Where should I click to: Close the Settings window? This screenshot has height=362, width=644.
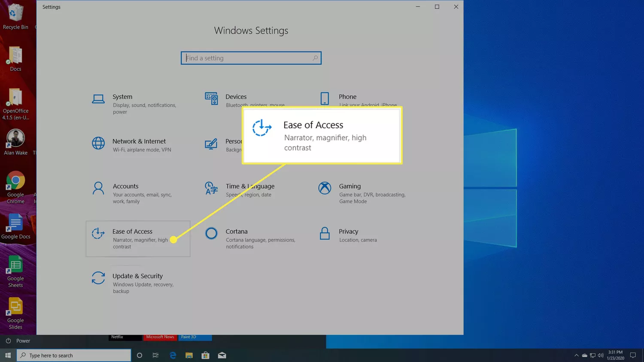click(456, 7)
